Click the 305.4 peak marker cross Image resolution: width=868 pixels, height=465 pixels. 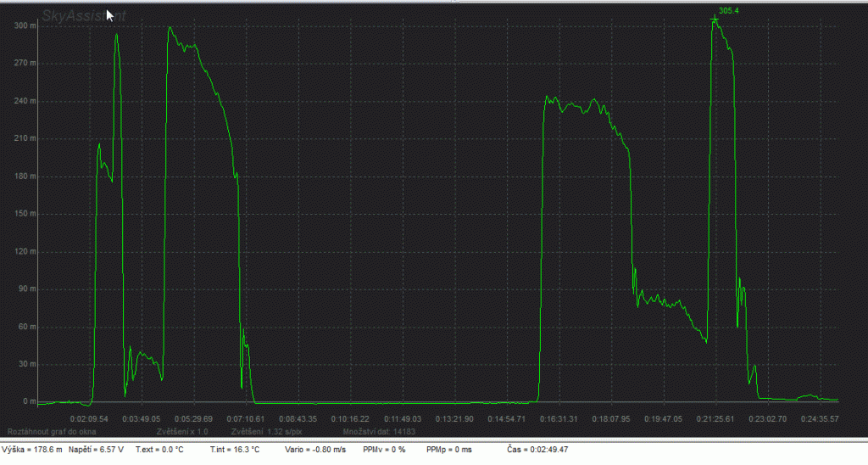715,19
